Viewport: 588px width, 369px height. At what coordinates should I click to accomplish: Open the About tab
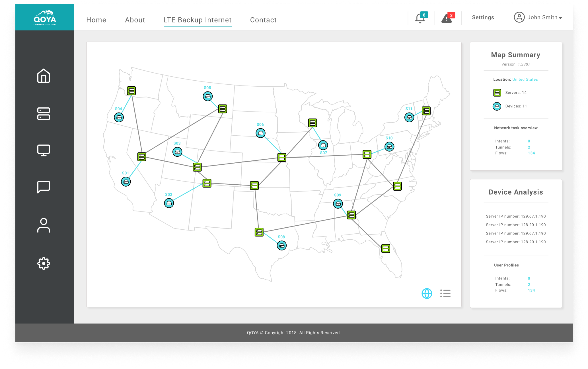tap(135, 20)
